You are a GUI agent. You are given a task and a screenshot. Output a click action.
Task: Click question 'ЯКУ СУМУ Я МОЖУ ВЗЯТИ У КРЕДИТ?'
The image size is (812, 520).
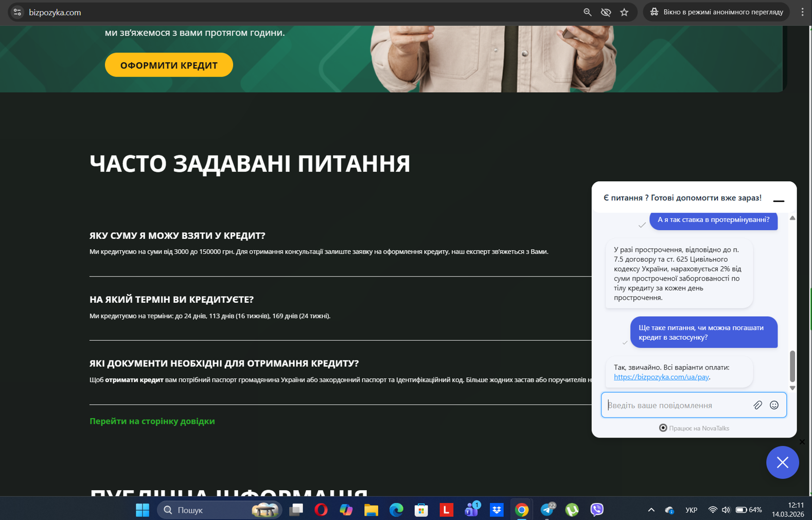(x=178, y=235)
